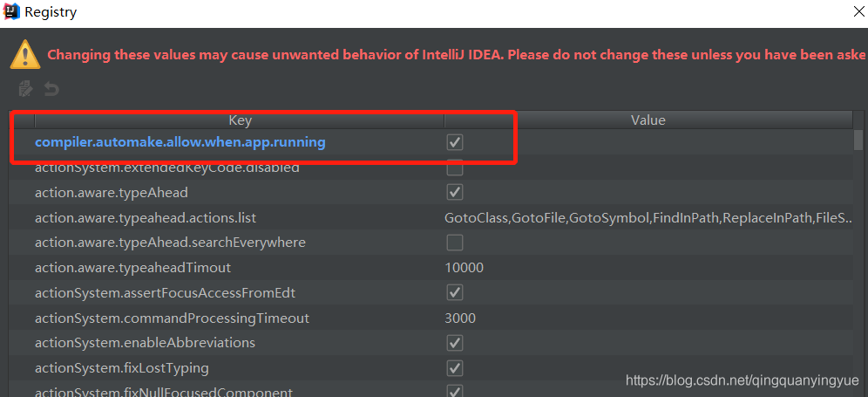Uncheck actionSystem.fixLostTyping checkbox
Viewport: 868px width, 397px height.
click(x=455, y=367)
